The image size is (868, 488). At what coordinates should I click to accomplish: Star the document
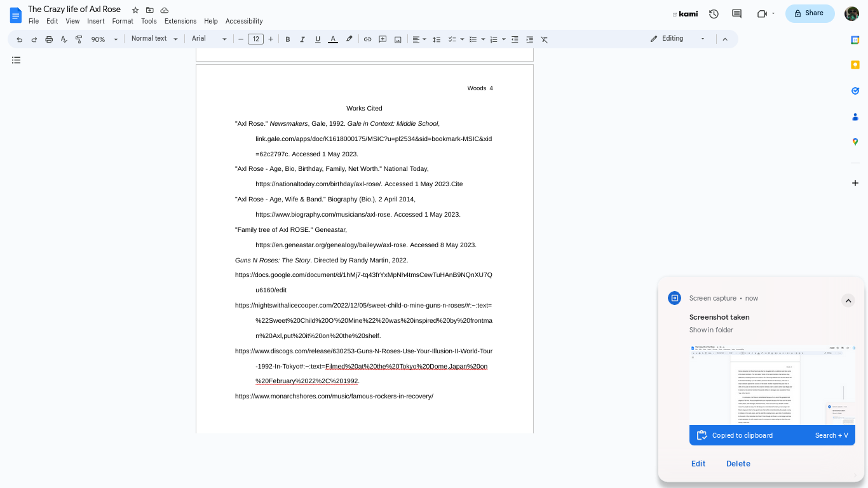coord(135,10)
